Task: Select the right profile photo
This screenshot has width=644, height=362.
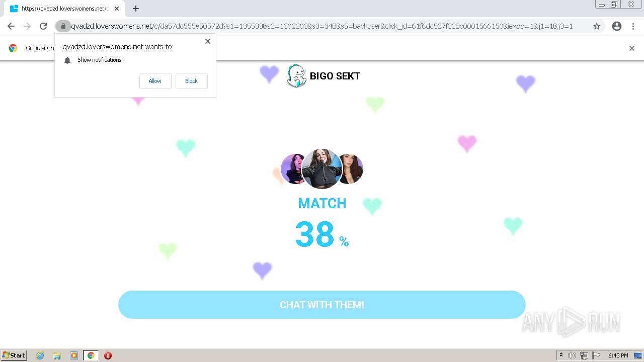Action: (352, 169)
